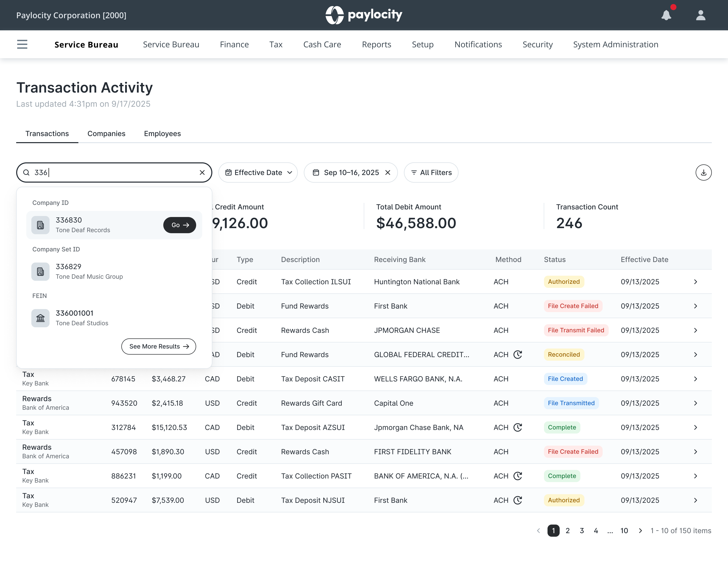728x563 pixels.
Task: Expand the Effective Date dropdown
Action: click(258, 172)
